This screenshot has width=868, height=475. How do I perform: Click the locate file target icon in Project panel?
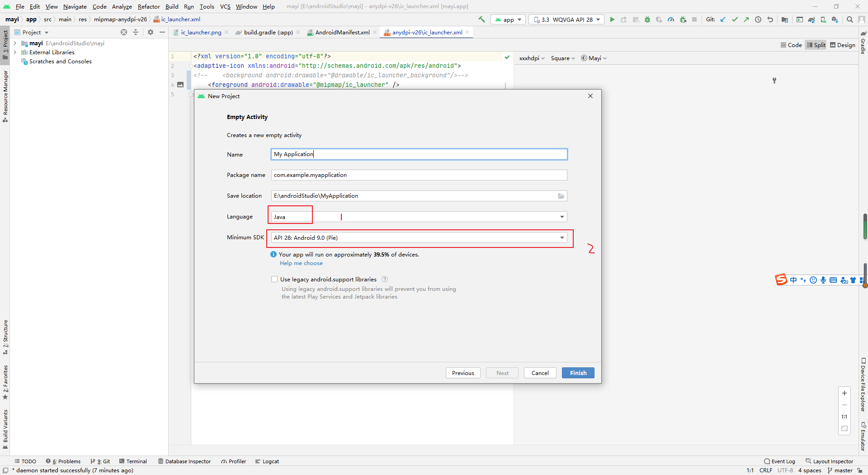coord(124,32)
